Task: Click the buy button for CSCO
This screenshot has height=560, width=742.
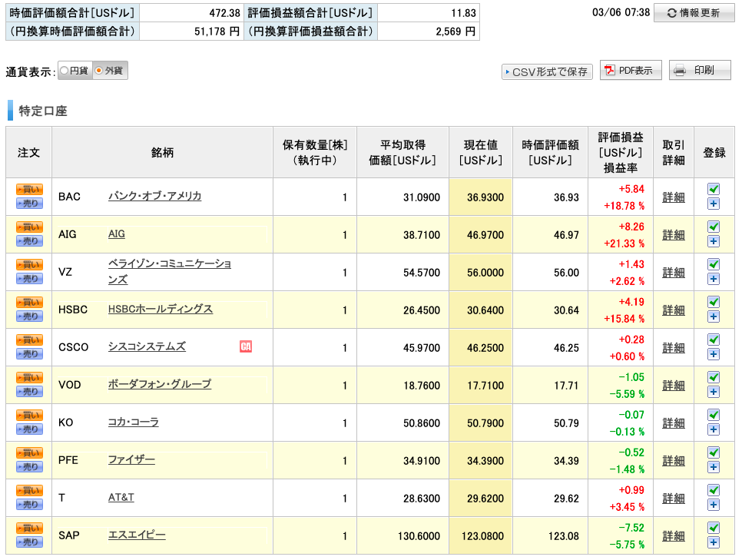Action: tap(29, 340)
